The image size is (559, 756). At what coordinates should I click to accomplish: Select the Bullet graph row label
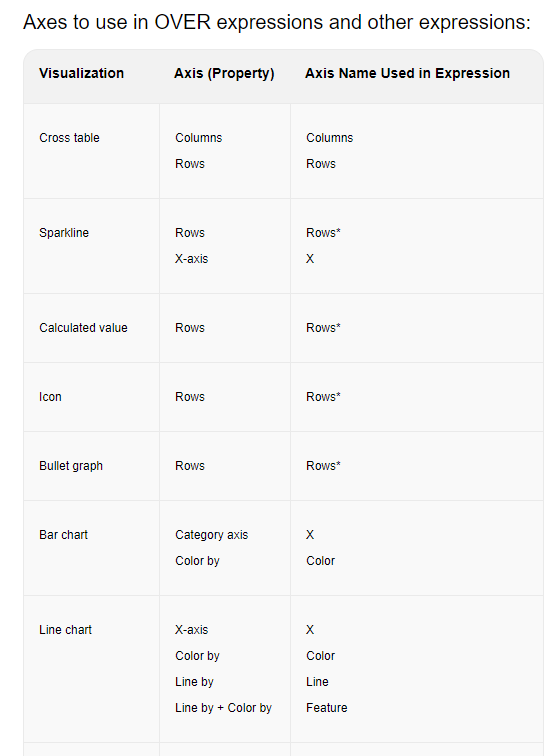(71, 466)
